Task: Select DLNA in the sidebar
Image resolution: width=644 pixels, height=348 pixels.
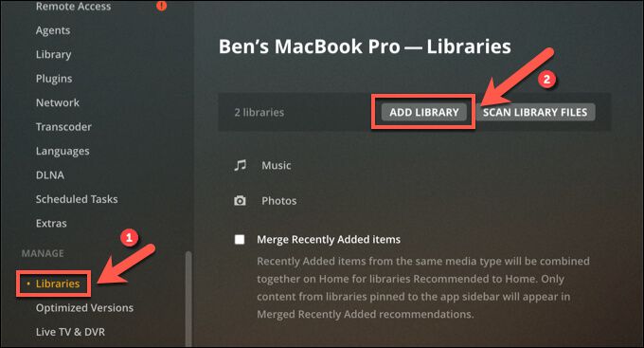Action: coord(50,175)
